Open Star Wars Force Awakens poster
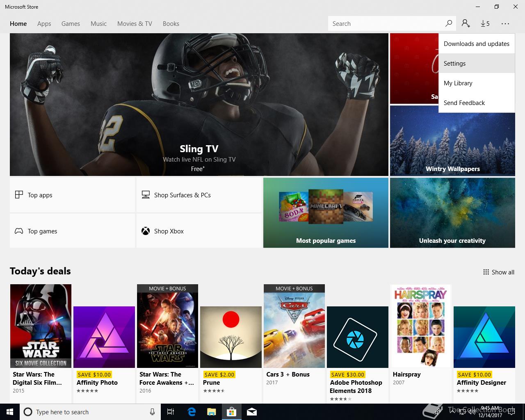This screenshot has height=420, width=525. (x=167, y=326)
